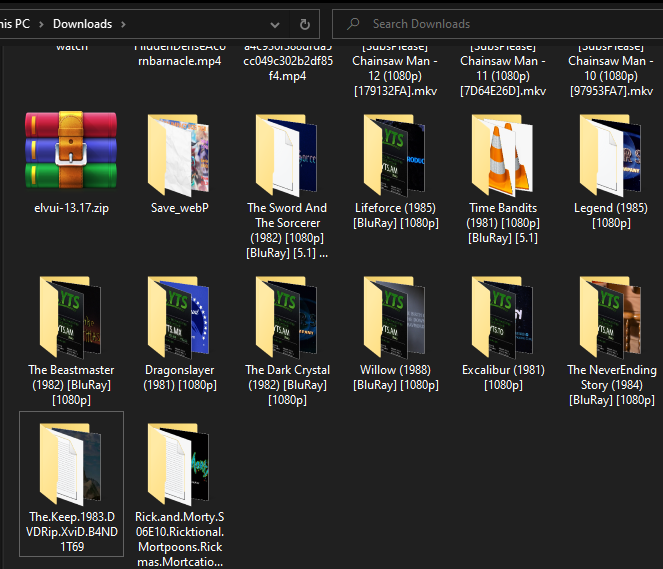Expand the chevron after This PC breadcrumb
This screenshot has width=663, height=569.
41,25
